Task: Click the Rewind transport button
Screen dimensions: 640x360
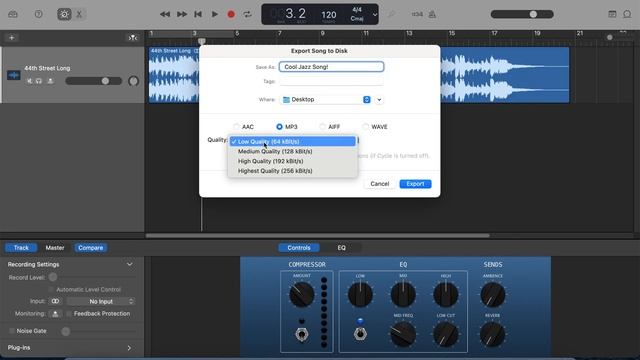Action: 165,14
